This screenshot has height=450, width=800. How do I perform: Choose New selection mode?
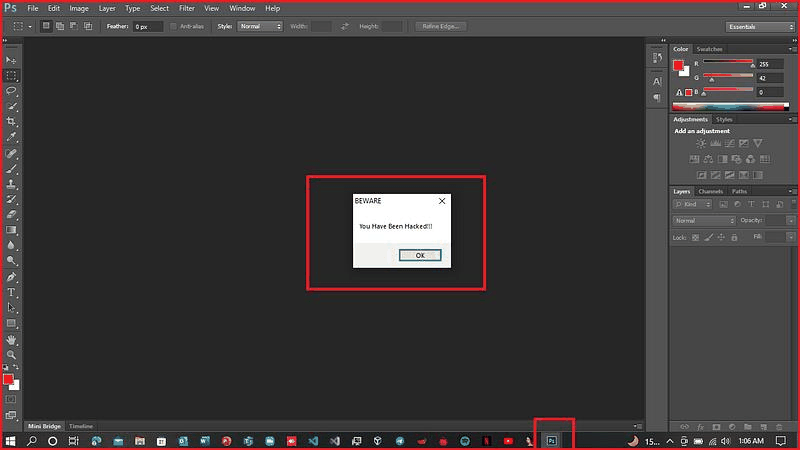(46, 26)
